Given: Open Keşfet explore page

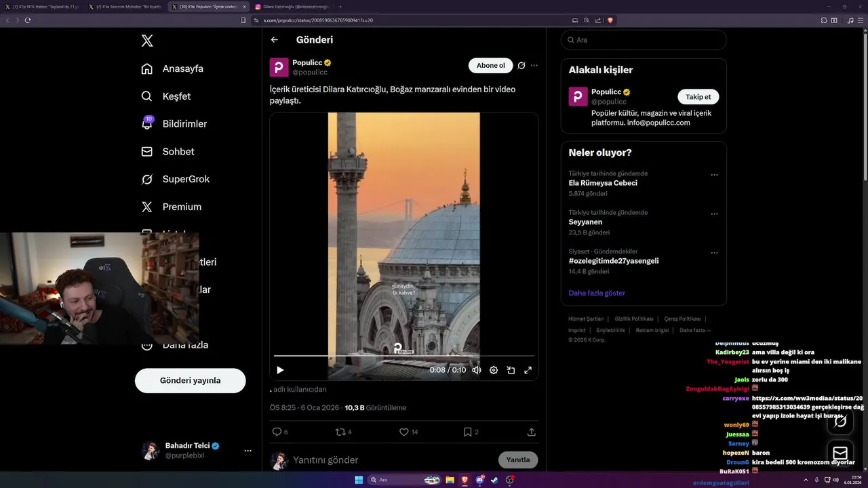Looking at the screenshot, I should [x=166, y=96].
